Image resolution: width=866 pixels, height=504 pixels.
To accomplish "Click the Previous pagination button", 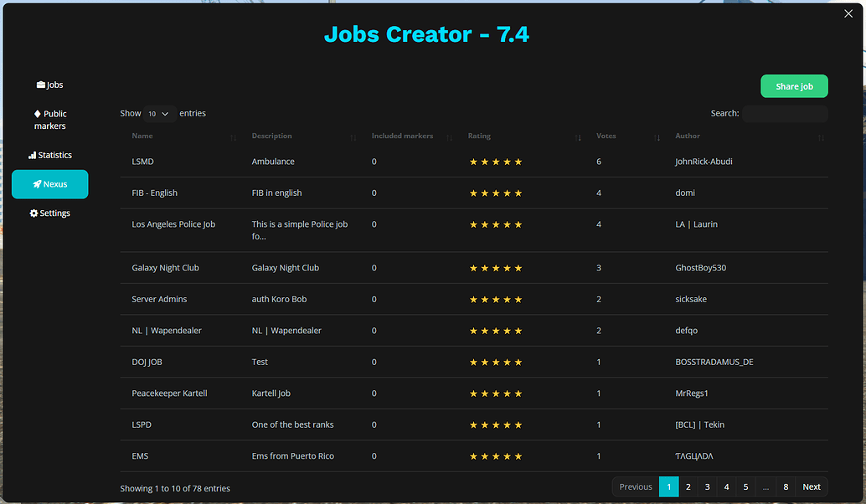I will 635,486.
